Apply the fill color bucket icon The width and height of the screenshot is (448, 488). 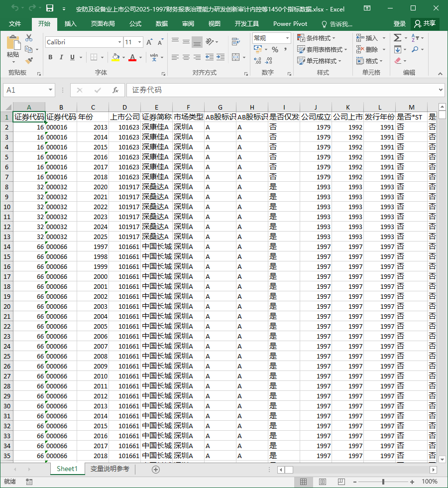click(115, 57)
